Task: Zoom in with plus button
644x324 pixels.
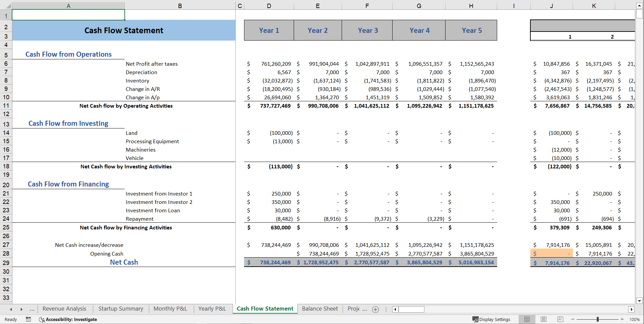Action: click(x=622, y=319)
